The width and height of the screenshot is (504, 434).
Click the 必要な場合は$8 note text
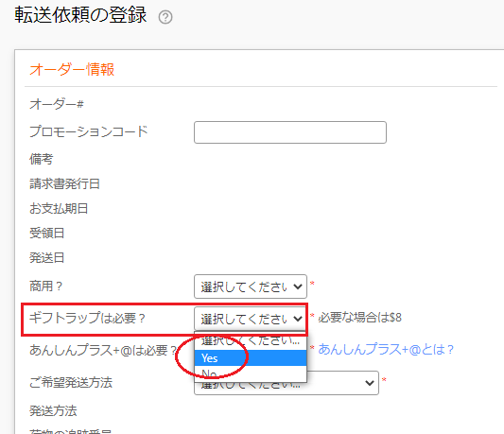pos(359,318)
